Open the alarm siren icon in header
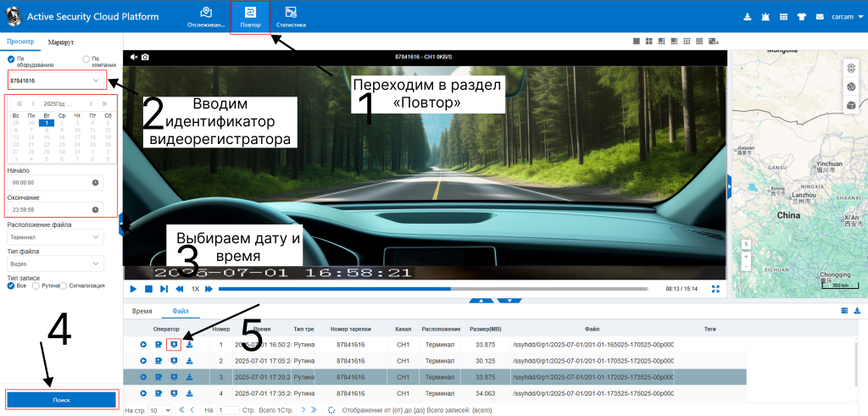This screenshot has width=868, height=416. 766,17
